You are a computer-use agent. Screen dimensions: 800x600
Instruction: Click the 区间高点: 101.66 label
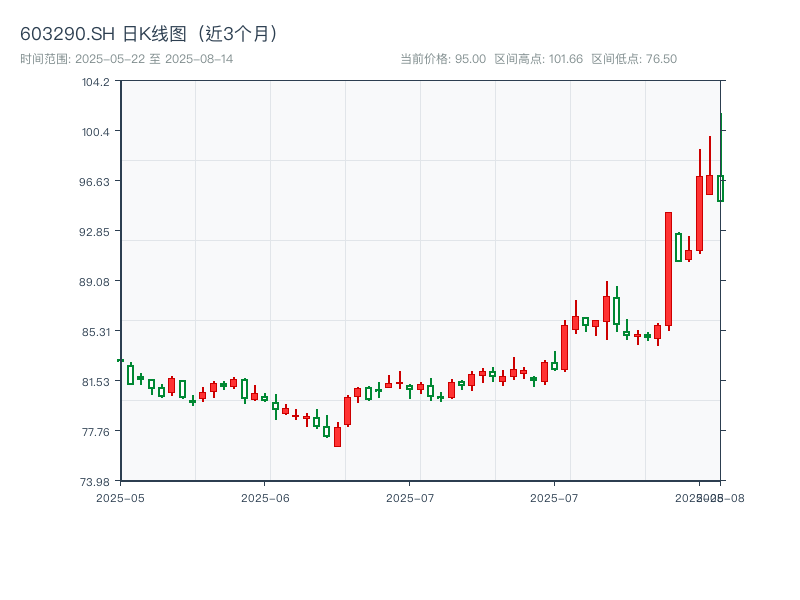[539, 59]
